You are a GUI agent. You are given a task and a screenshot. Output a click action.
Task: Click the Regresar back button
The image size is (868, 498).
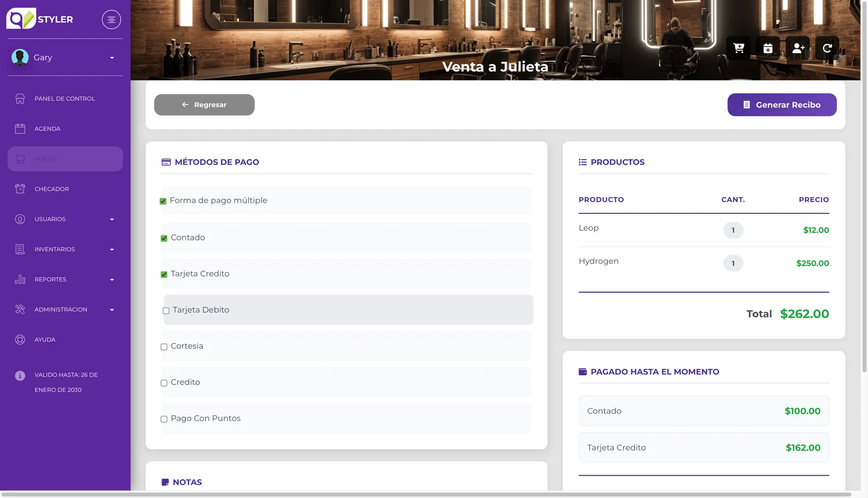(x=204, y=105)
